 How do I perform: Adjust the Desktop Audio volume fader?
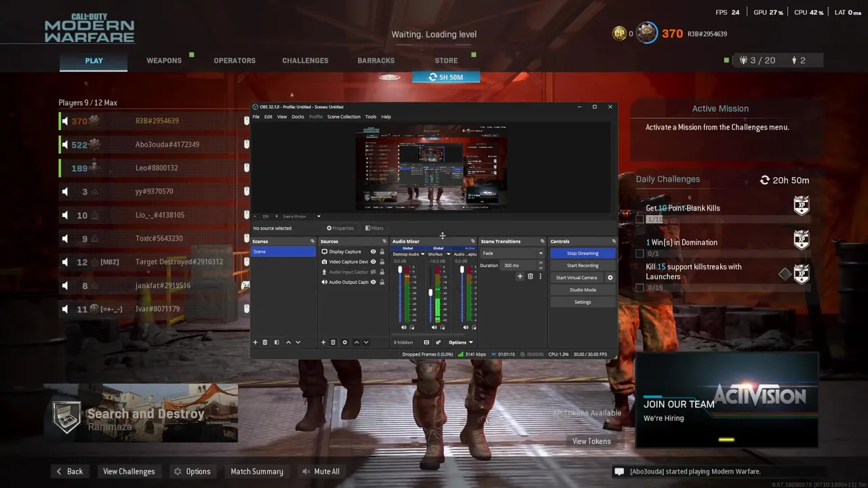click(400, 270)
